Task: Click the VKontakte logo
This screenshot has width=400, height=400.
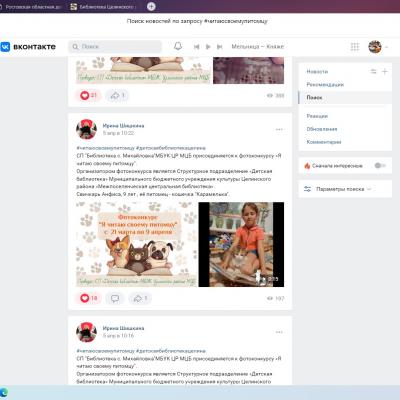Action: click(28, 47)
